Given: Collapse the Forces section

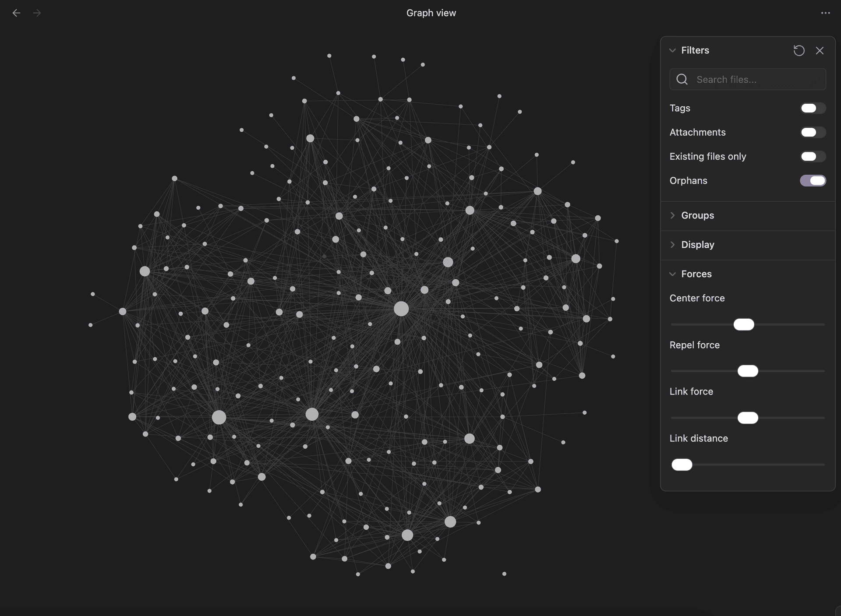Looking at the screenshot, I should click(x=696, y=274).
